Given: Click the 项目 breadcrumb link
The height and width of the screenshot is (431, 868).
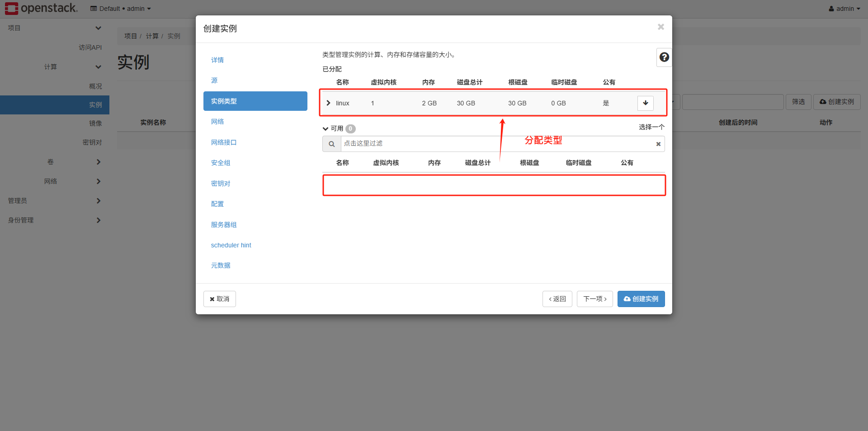Looking at the screenshot, I should (x=131, y=36).
